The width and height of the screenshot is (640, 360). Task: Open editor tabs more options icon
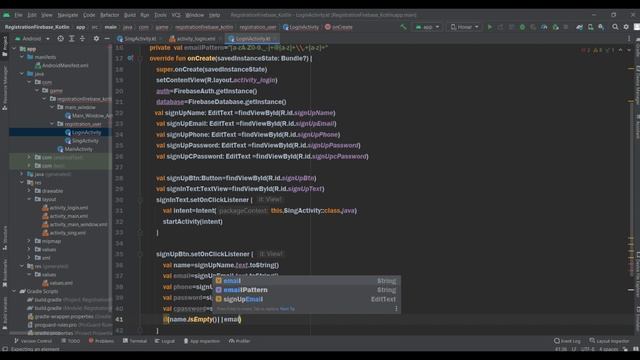coord(629,38)
